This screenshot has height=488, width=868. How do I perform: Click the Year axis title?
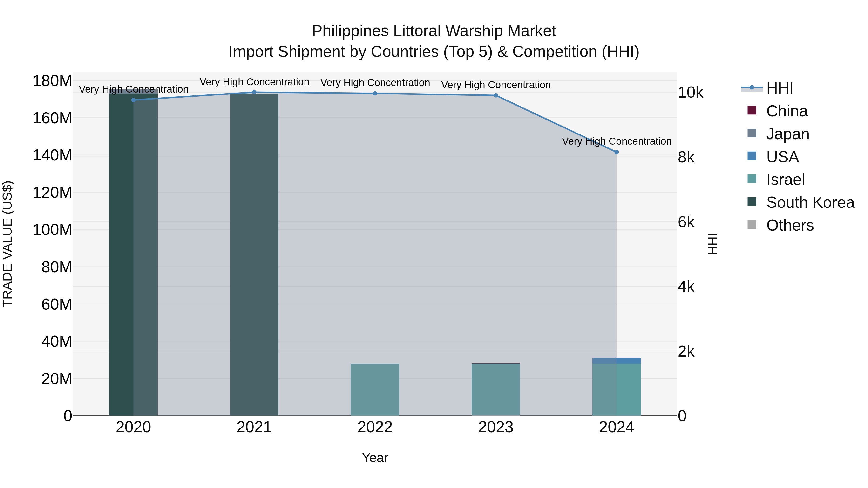pos(375,458)
